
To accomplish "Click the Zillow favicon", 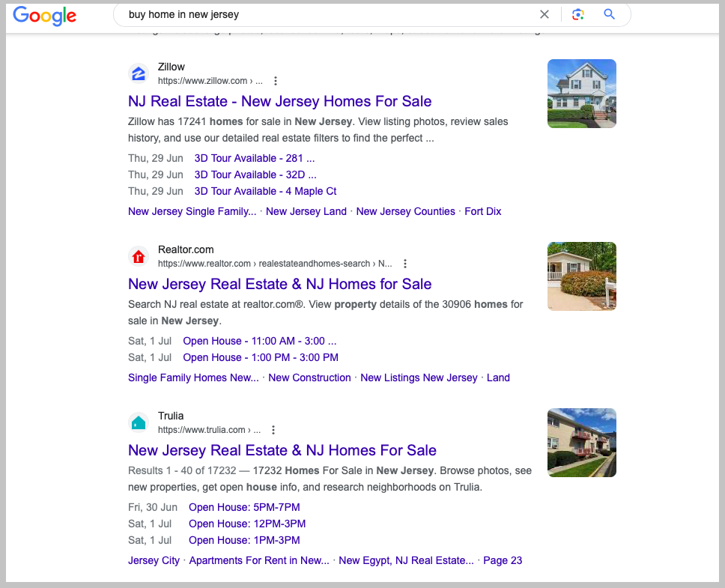I will tap(139, 73).
